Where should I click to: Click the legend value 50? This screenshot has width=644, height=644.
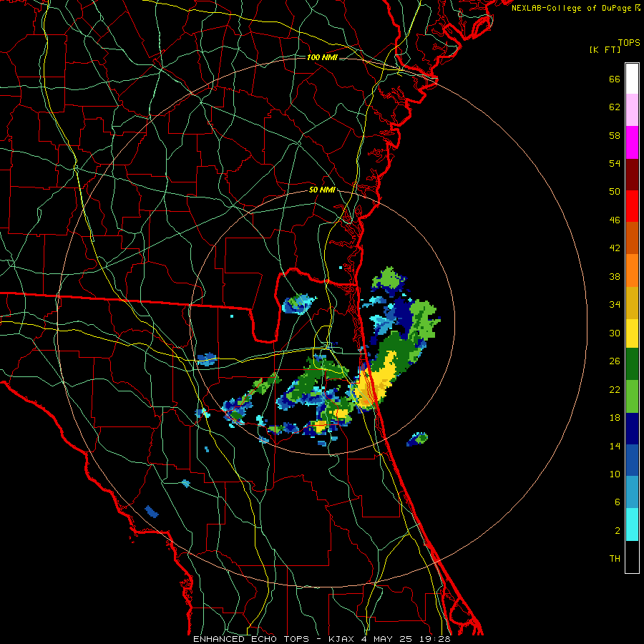click(x=615, y=192)
